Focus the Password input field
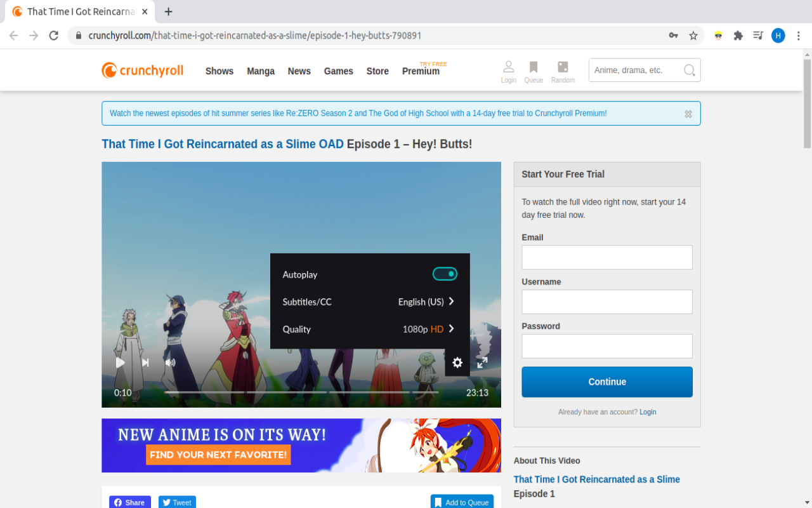 tap(607, 347)
